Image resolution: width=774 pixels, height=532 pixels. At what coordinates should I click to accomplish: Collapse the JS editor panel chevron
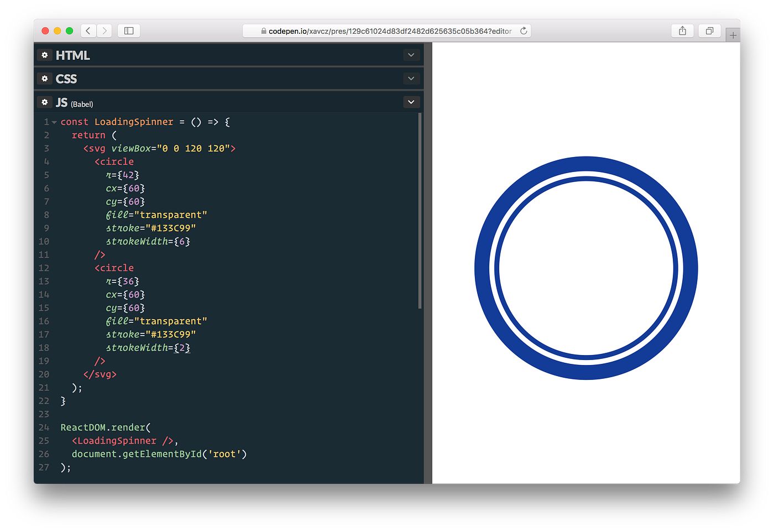(411, 102)
